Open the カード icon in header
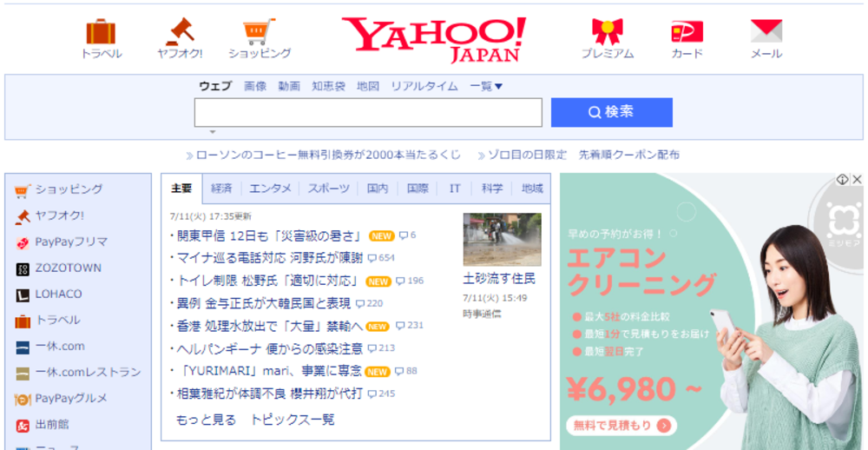Screen dimensions: 868x450 (687, 31)
